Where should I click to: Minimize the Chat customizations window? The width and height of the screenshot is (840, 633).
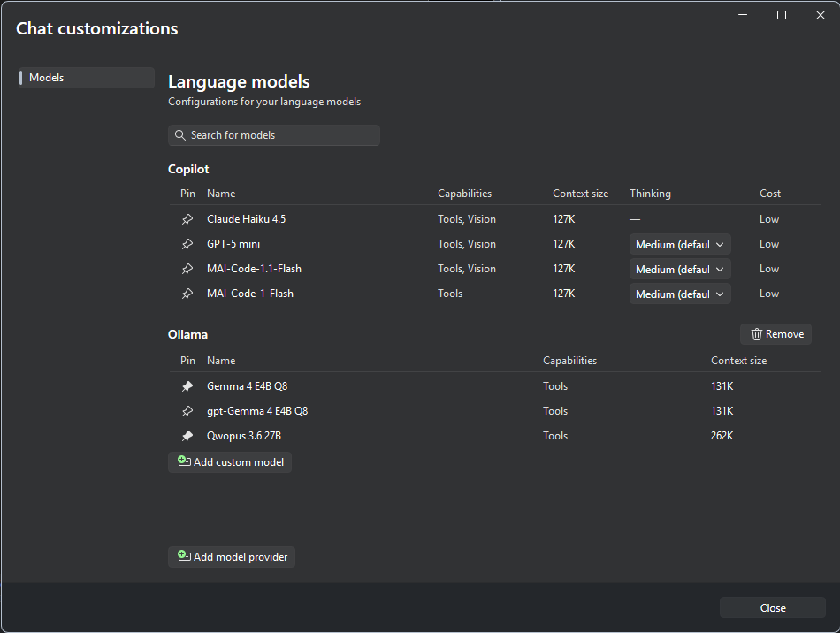tap(743, 15)
